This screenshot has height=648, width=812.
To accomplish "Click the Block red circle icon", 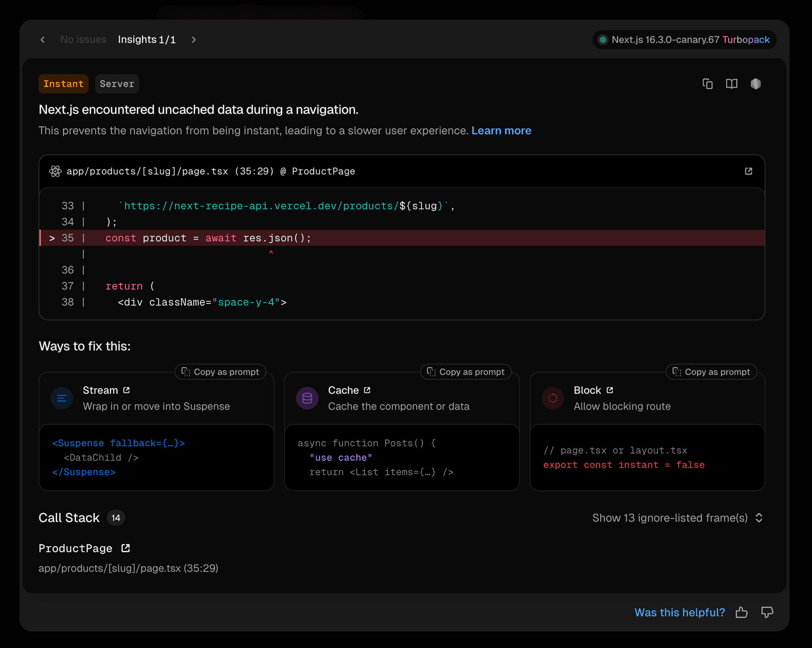I will [x=553, y=398].
